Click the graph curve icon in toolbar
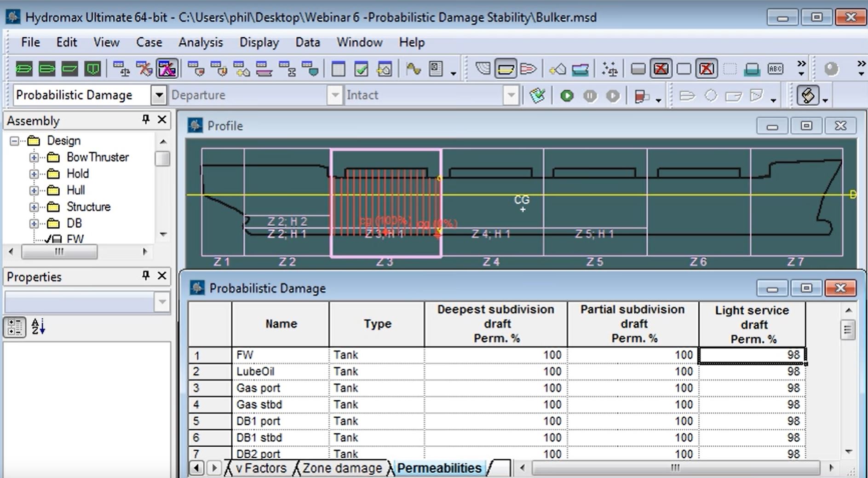The height and width of the screenshot is (478, 868). [x=413, y=69]
